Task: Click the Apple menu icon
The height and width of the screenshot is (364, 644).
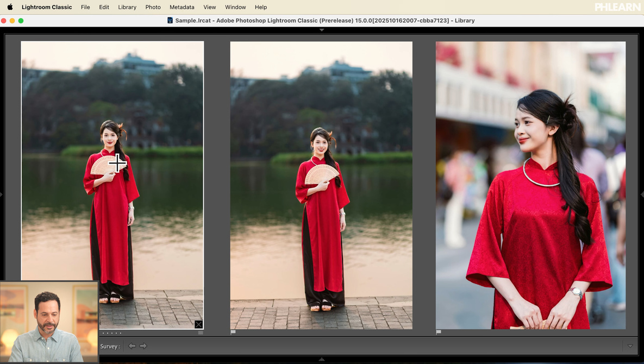Action: click(x=10, y=7)
